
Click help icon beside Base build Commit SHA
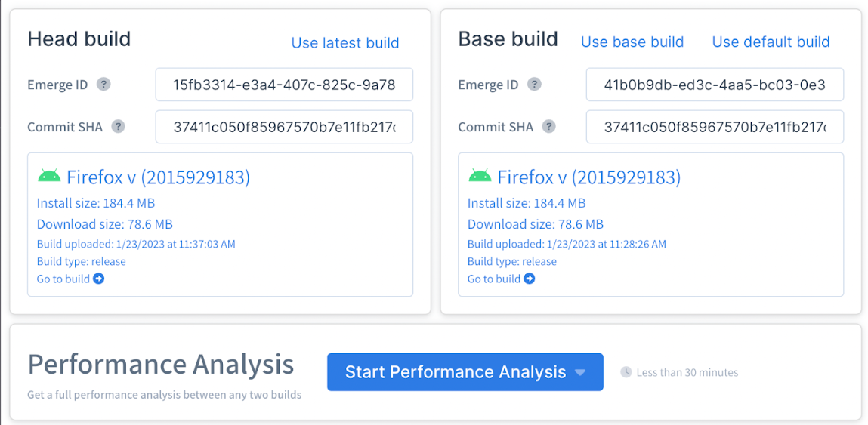click(549, 127)
